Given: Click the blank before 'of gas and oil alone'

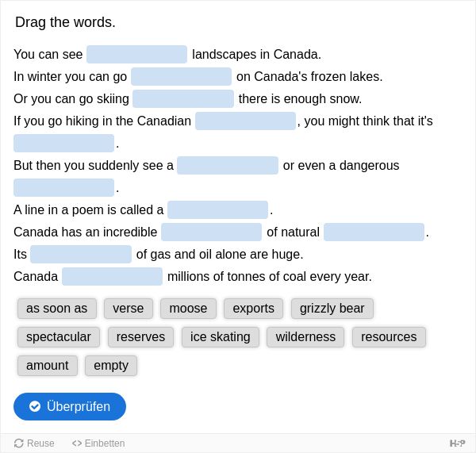Looking at the screenshot, I should (81, 254).
